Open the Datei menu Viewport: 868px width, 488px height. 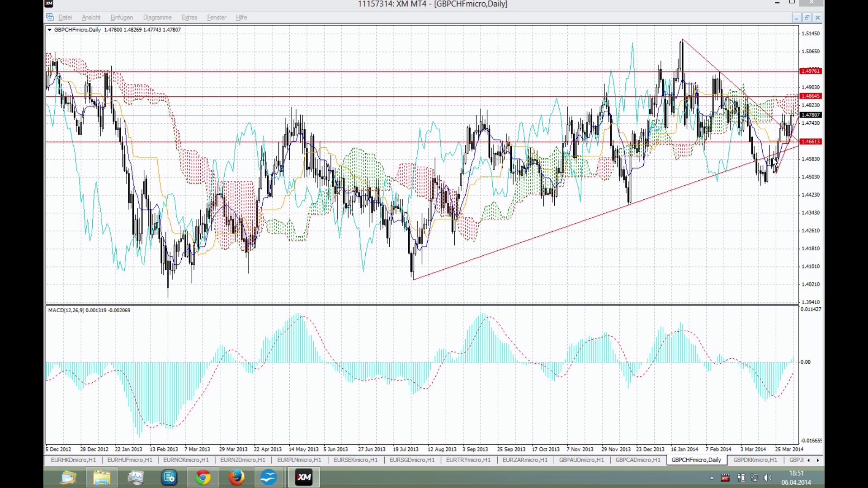click(65, 18)
